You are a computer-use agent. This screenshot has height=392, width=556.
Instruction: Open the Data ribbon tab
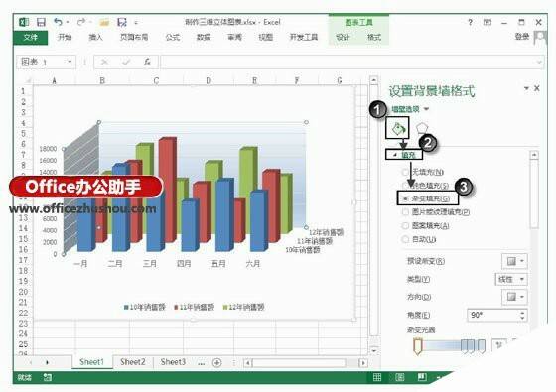pyautogui.click(x=204, y=37)
